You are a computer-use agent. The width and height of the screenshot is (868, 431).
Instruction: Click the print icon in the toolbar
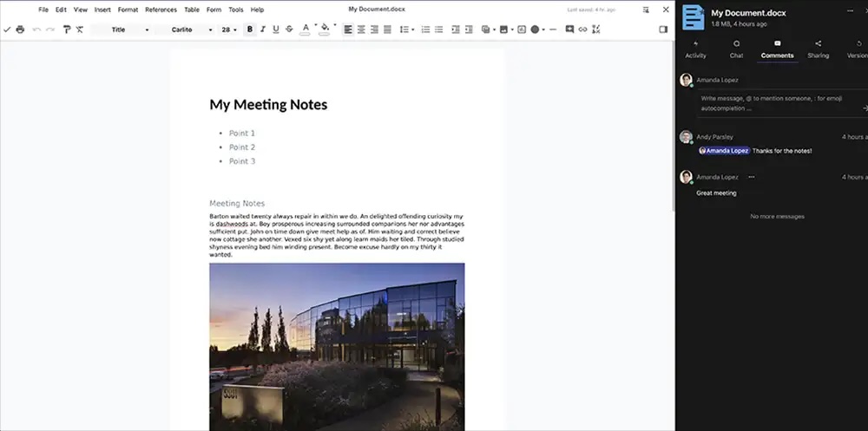[x=20, y=29]
